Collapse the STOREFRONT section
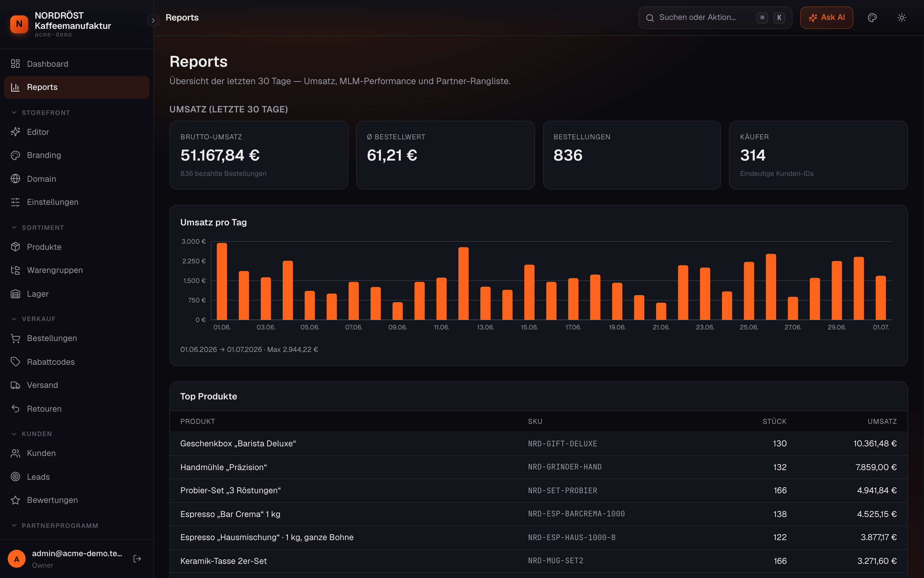The height and width of the screenshot is (578, 924). [40, 113]
